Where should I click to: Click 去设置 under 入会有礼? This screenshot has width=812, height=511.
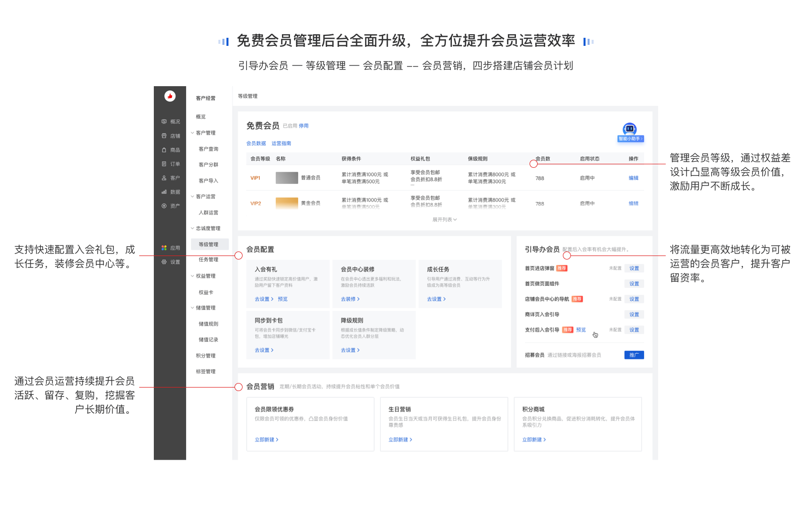pos(264,299)
